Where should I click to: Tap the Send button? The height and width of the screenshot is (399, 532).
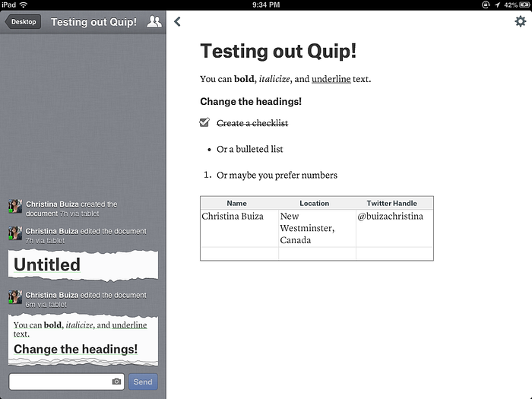coord(143,382)
